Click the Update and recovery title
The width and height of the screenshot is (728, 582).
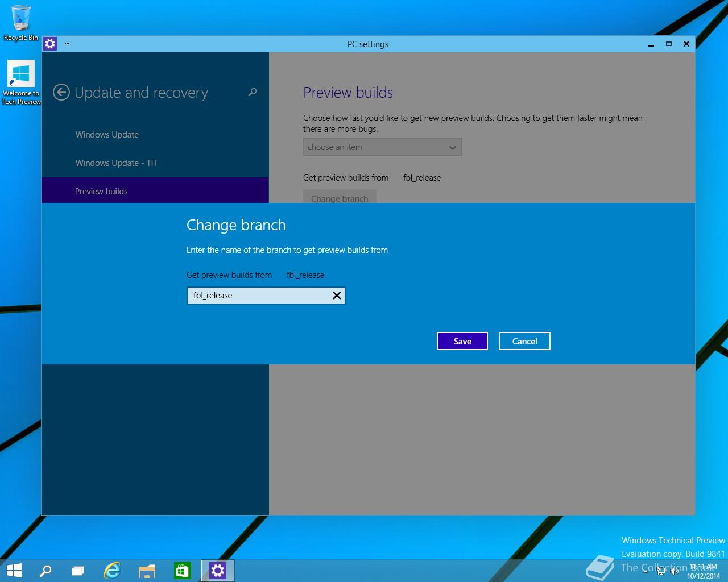[x=142, y=93]
